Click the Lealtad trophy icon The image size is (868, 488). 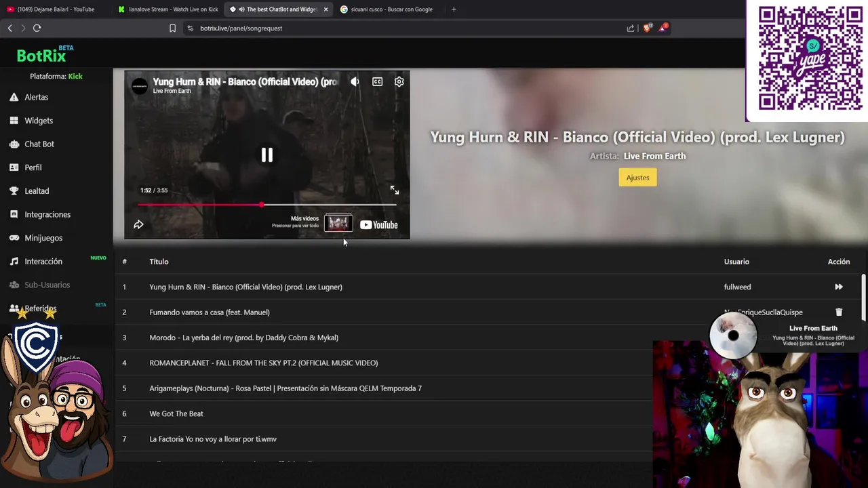coord(14,191)
